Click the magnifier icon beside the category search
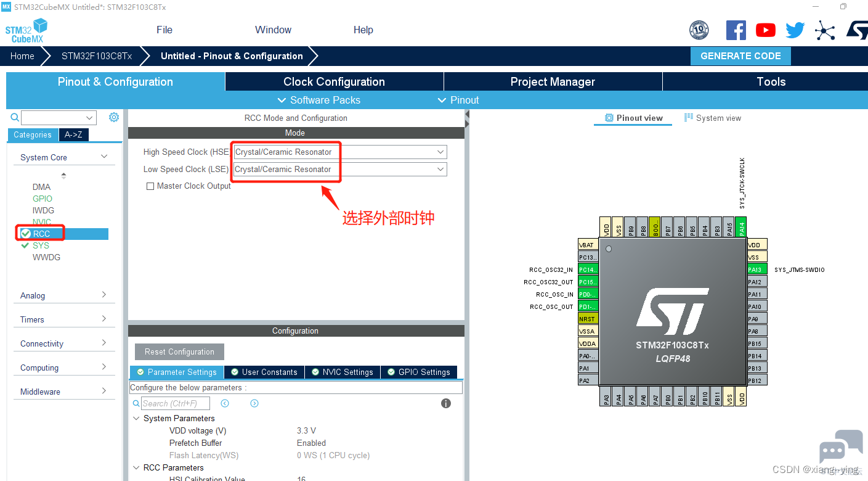 (x=15, y=117)
